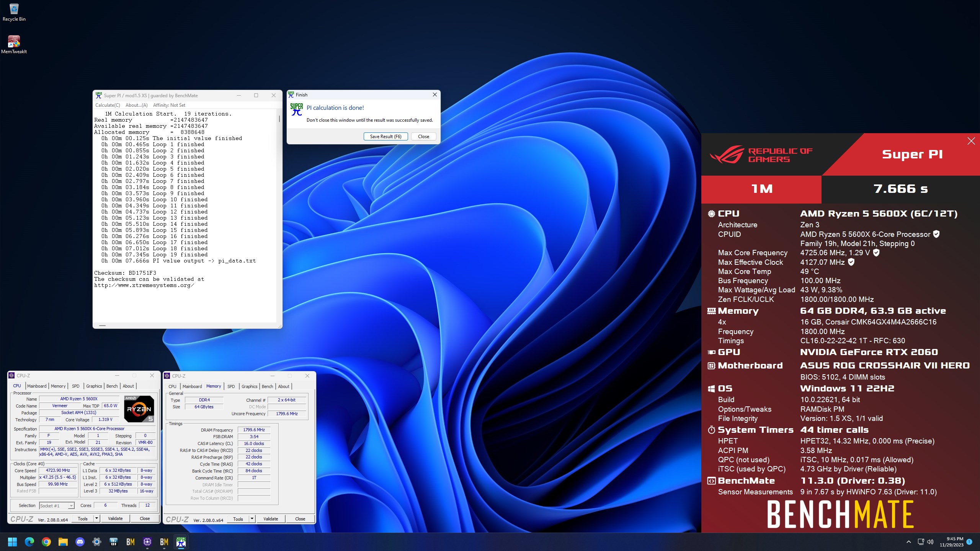
Task: Expand Tools dropdown arrow in right CPU-Z
Action: (252, 519)
